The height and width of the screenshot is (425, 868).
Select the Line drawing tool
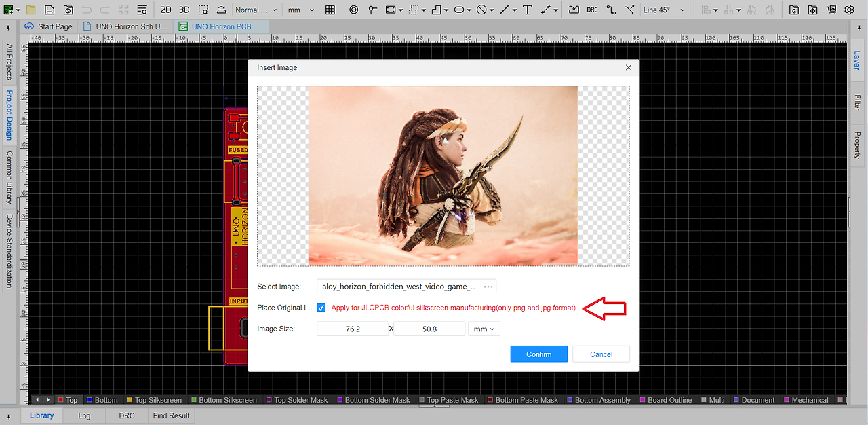point(504,10)
